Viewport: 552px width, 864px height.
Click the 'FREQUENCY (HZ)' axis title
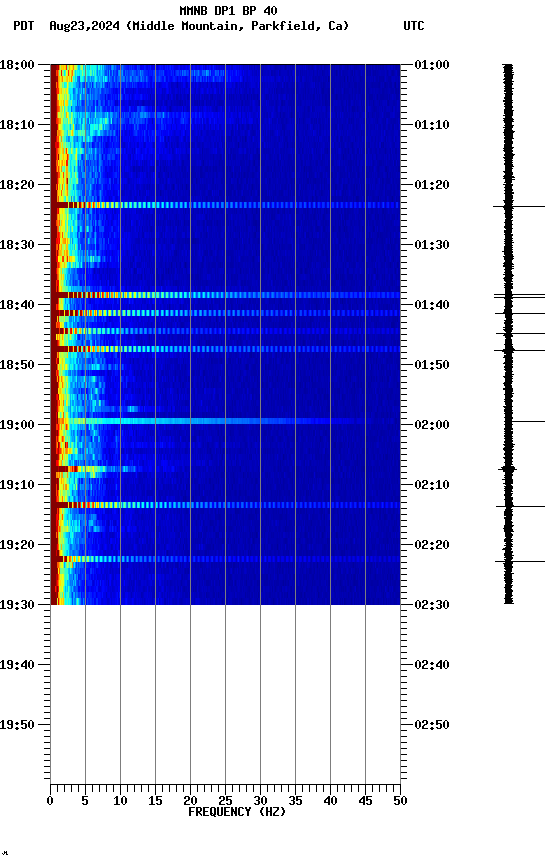[237, 812]
